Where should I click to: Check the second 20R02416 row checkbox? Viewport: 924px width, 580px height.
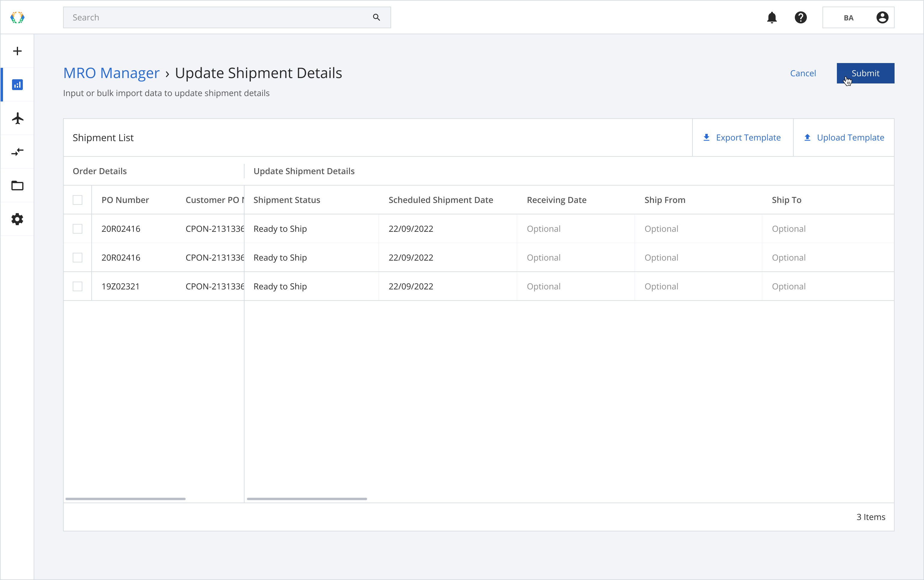click(x=78, y=257)
